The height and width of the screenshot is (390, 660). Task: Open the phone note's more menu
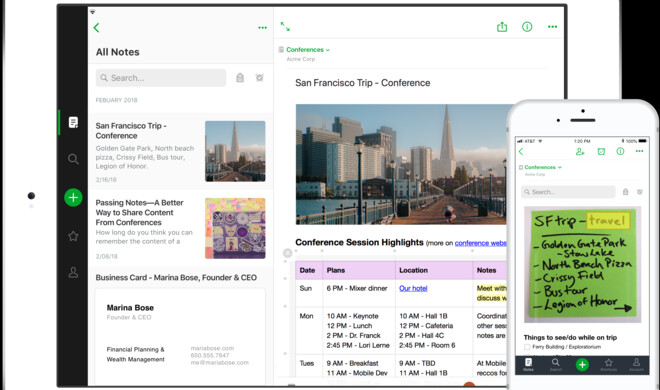coord(639,151)
